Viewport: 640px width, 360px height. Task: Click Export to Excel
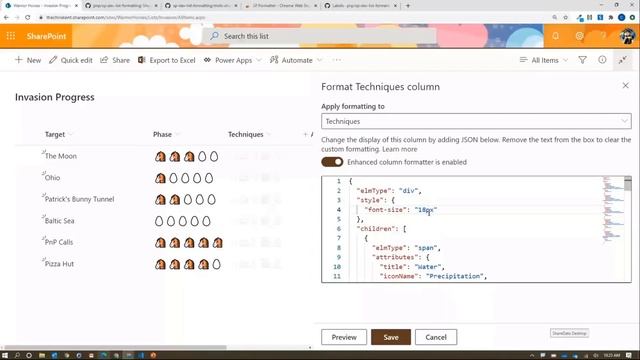(x=167, y=60)
